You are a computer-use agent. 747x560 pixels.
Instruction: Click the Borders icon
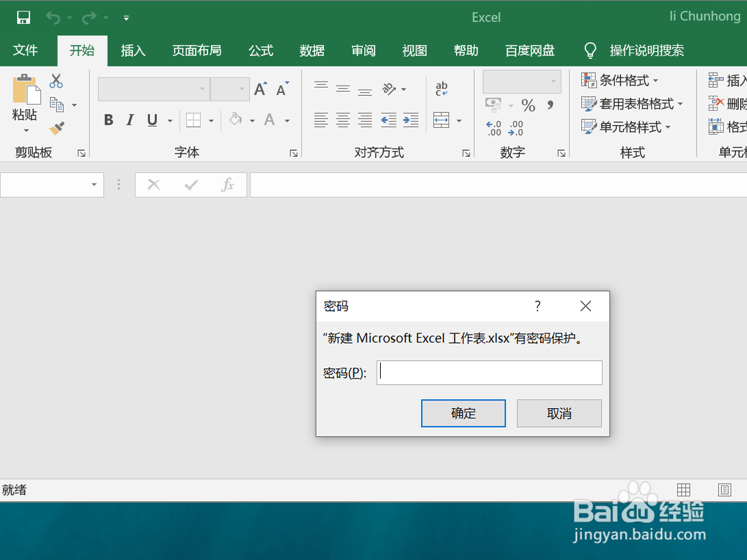tap(193, 120)
